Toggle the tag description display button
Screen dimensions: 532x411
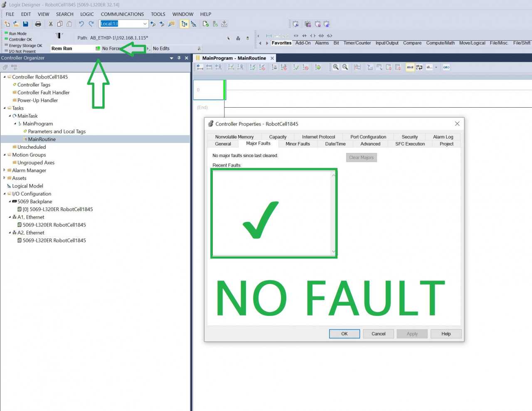pos(410,67)
